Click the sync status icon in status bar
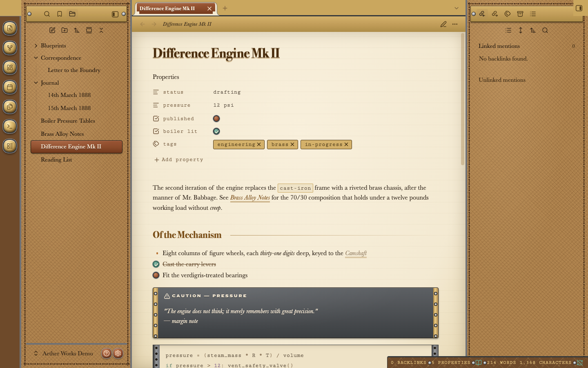Screen dimensions: 588x368 580,363
